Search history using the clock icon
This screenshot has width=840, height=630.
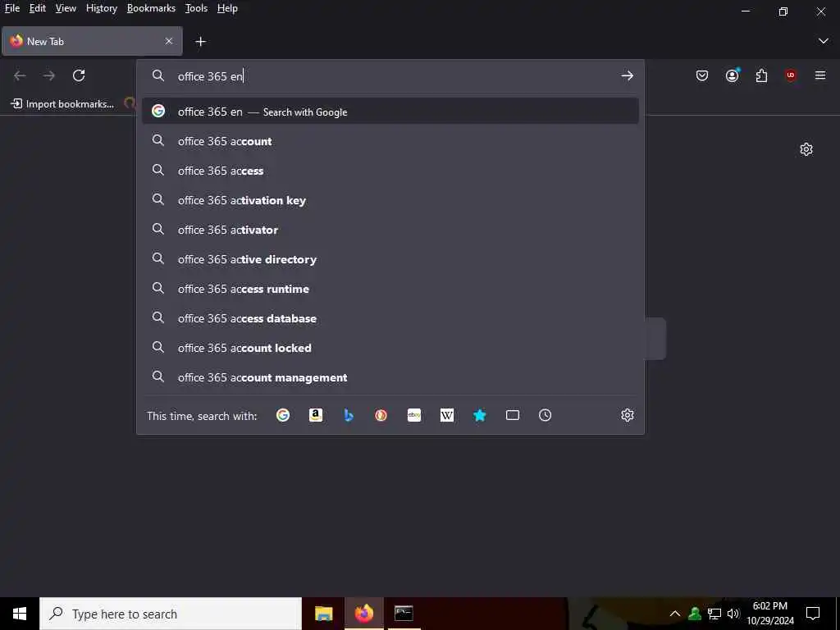[x=546, y=415]
